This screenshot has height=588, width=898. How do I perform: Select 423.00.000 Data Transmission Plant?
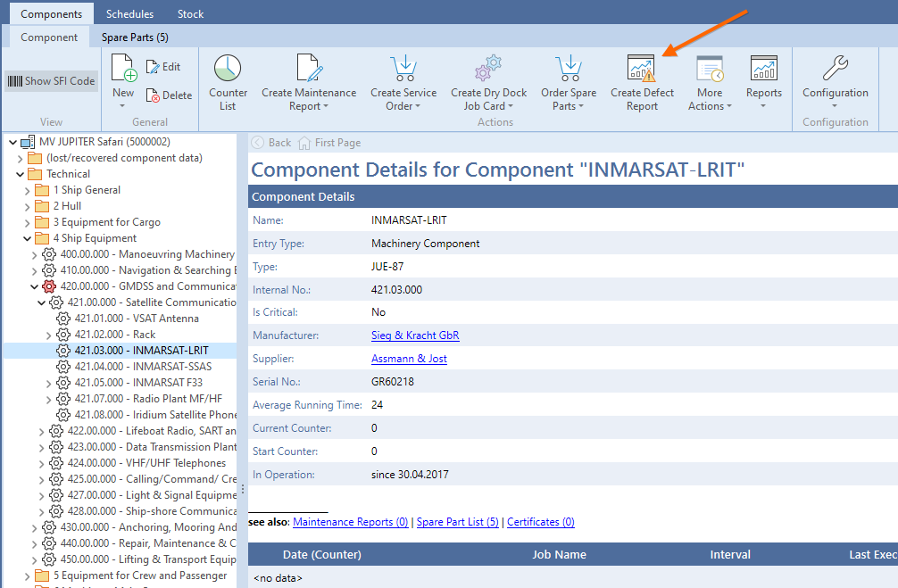click(152, 447)
